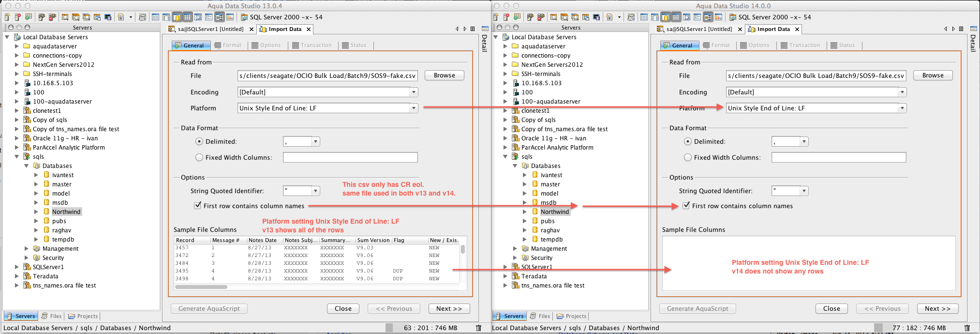Viewport: 980px width, 334px height.
Task: Toggle the tree diagram view button in 14.0.0 toolbar
Action: 708,17
